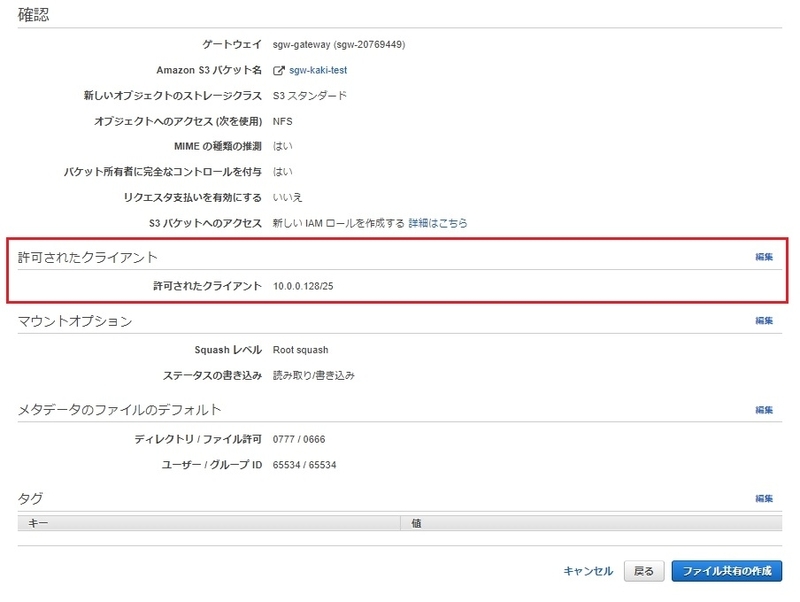Click the キャンセル link
This screenshot has width=800, height=602.
click(588, 571)
